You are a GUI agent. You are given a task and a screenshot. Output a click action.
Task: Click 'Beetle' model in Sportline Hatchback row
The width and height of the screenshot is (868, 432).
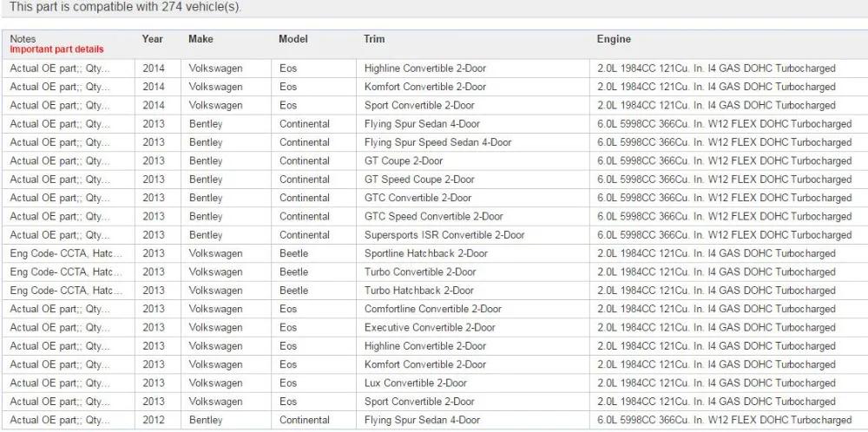click(294, 253)
